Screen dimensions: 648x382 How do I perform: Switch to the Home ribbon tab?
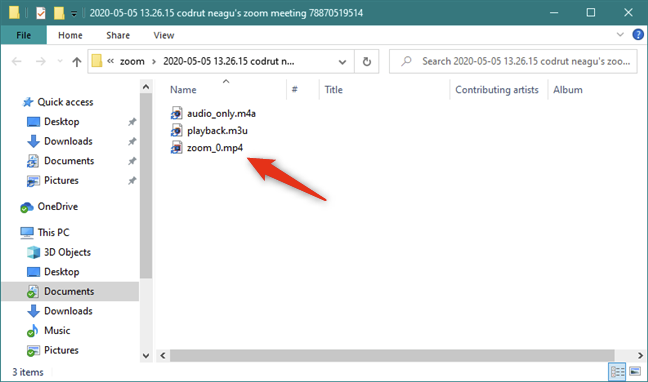pyautogui.click(x=70, y=35)
